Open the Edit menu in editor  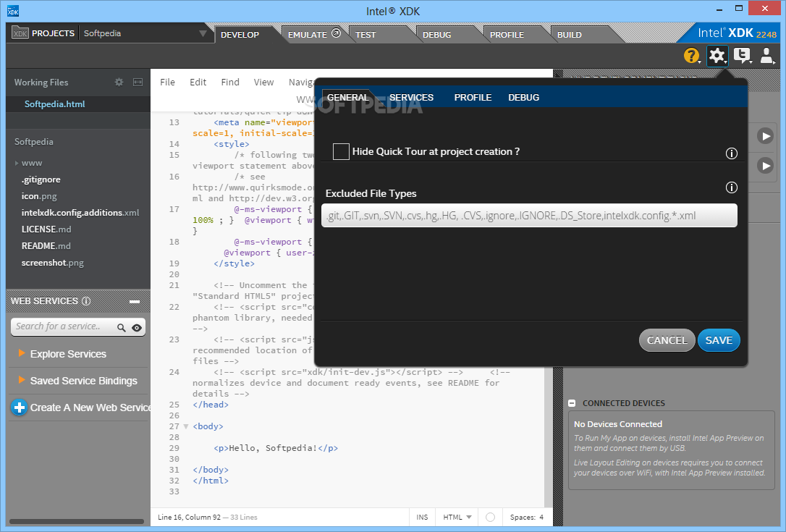198,83
